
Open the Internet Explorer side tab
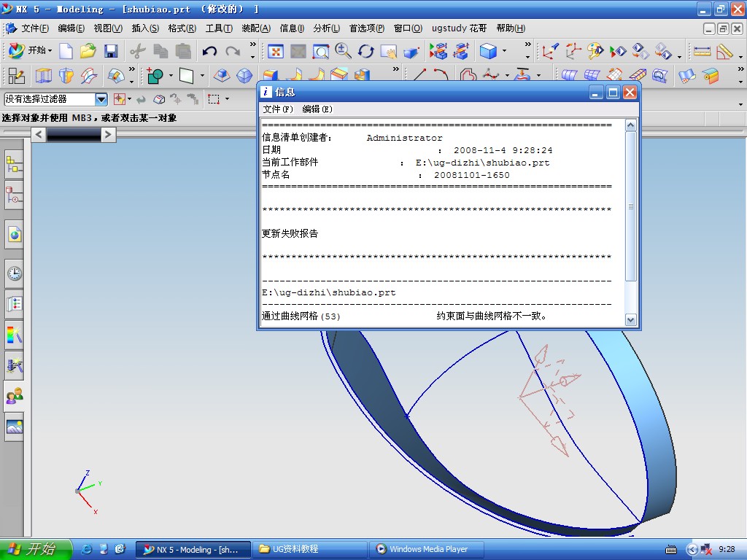point(15,235)
